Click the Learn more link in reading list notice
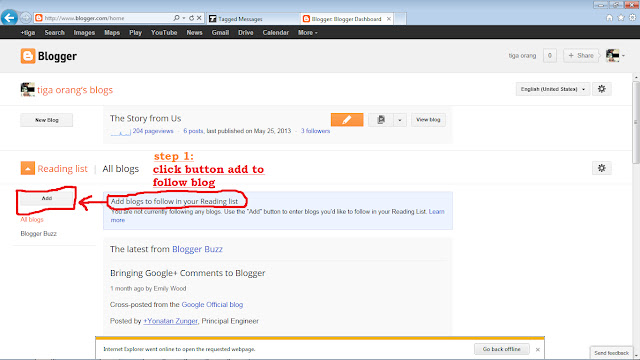Screen dimensions: 640x360 [436, 211]
